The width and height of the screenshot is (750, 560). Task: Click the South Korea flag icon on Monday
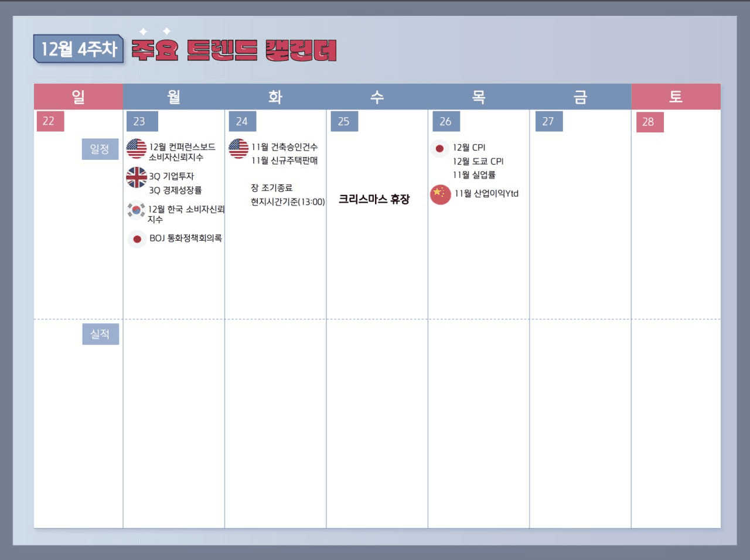click(x=137, y=210)
